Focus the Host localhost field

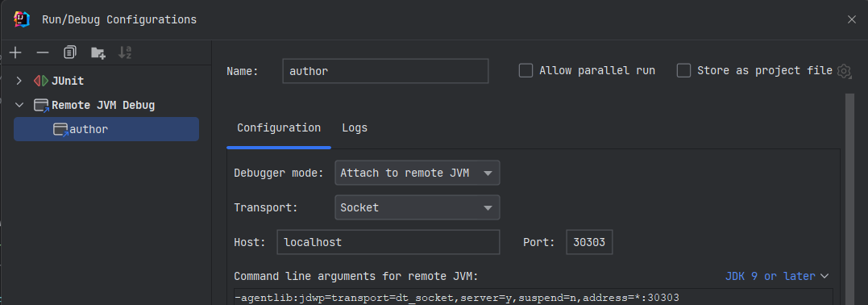388,242
